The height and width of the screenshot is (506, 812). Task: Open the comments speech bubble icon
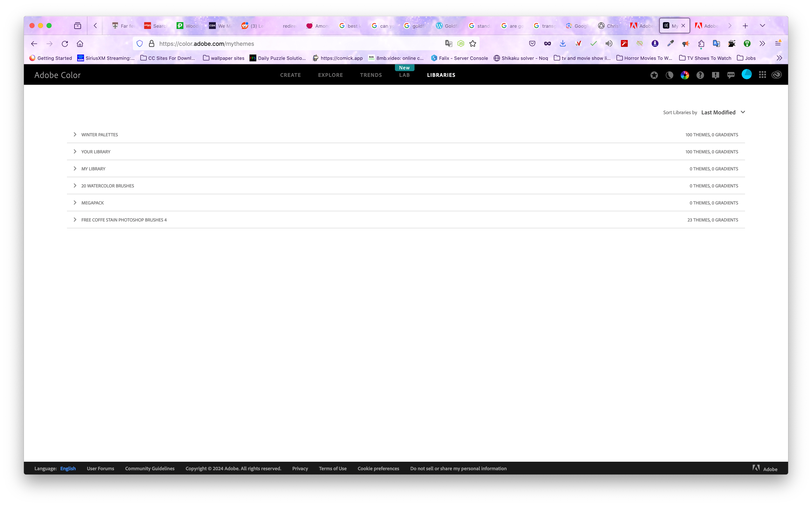click(731, 75)
